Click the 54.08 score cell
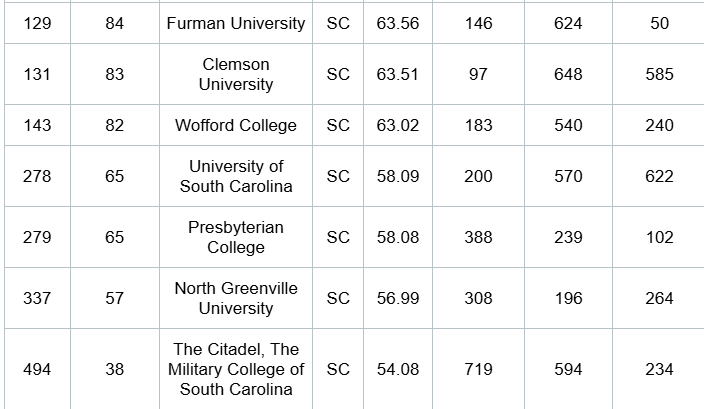Screen dimensions: 708x409 (398, 369)
